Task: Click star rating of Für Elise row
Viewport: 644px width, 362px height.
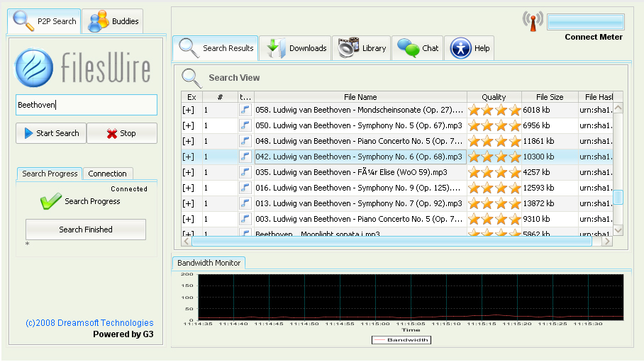Action: (494, 172)
